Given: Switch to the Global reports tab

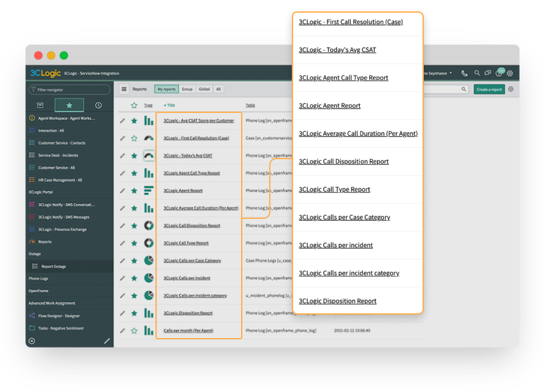Looking at the screenshot, I should pyautogui.click(x=204, y=89).
